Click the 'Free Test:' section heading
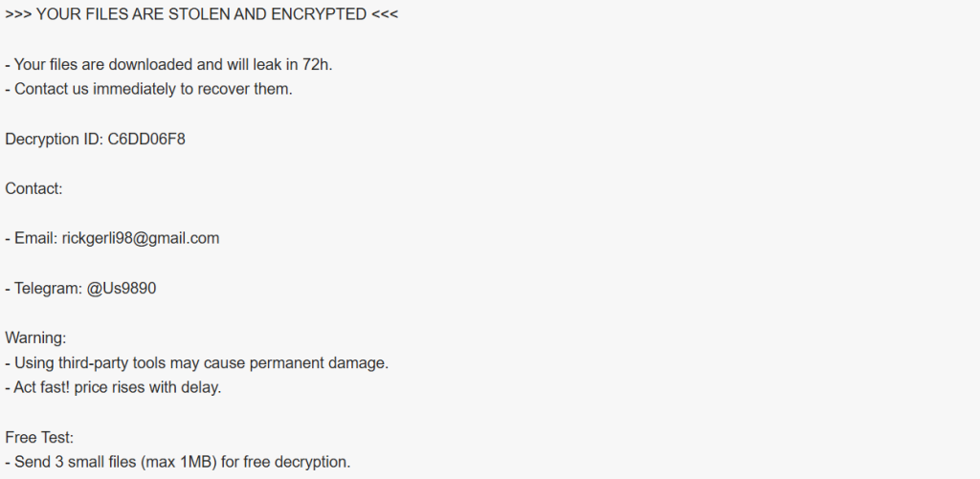Image resolution: width=980 pixels, height=479 pixels. pyautogui.click(x=39, y=438)
